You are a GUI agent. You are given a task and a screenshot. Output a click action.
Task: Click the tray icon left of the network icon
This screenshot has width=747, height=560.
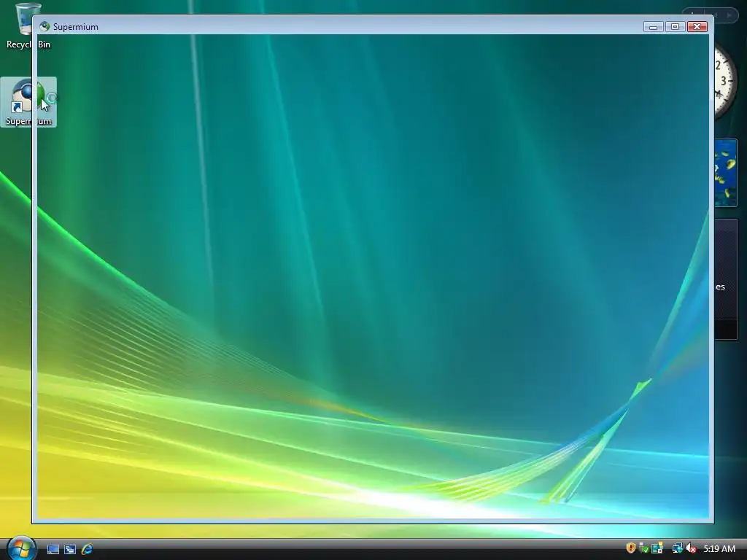[x=657, y=548]
